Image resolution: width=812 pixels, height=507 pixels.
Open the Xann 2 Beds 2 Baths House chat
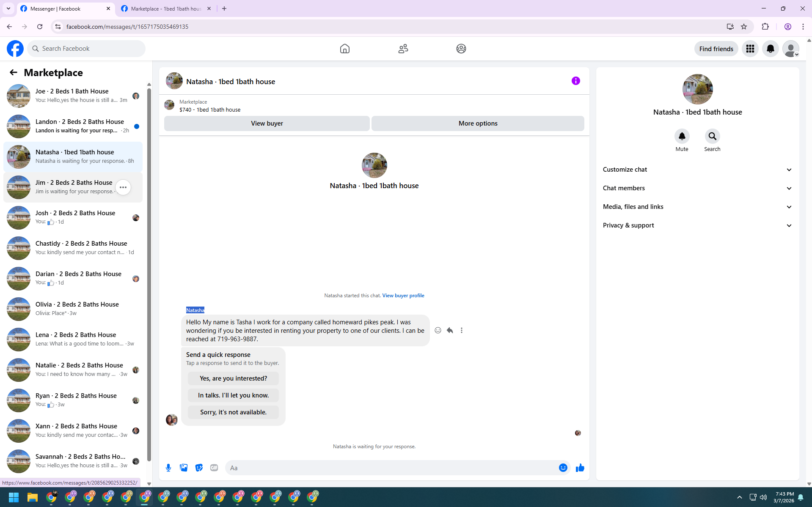pyautogui.click(x=73, y=431)
